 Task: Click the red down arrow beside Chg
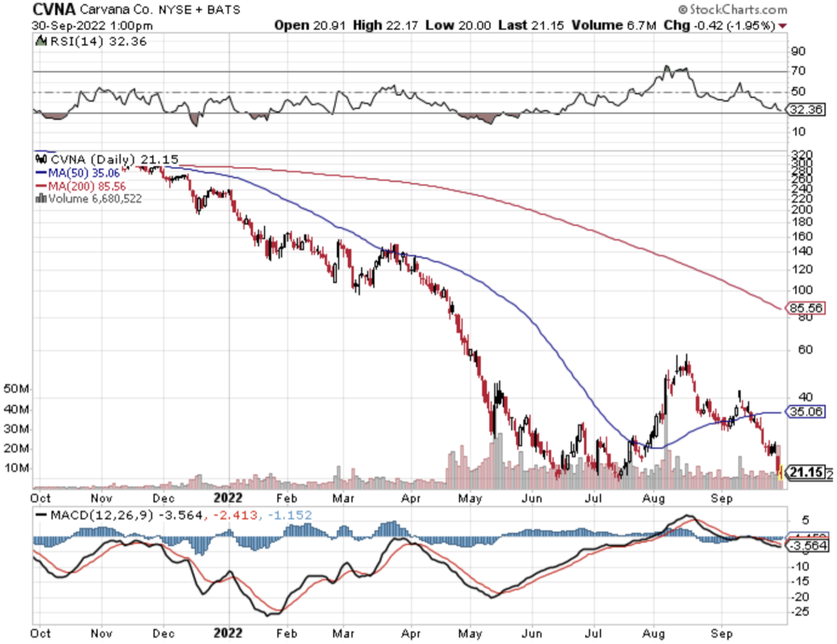[783, 26]
